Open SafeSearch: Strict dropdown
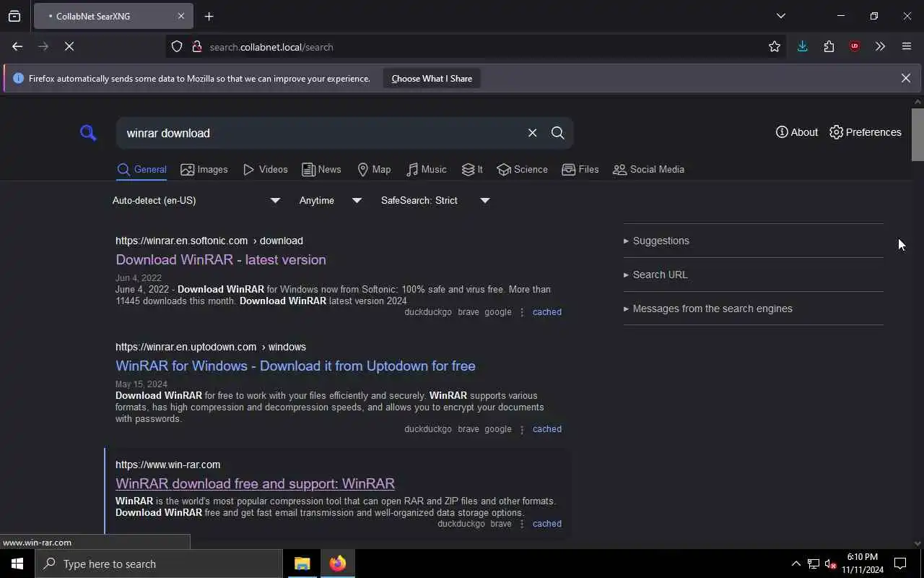 click(x=435, y=200)
